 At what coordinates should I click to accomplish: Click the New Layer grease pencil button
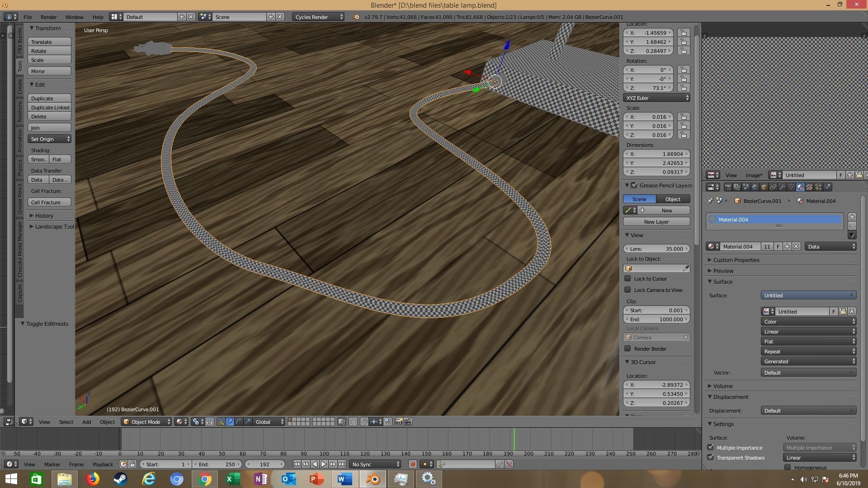coord(656,222)
